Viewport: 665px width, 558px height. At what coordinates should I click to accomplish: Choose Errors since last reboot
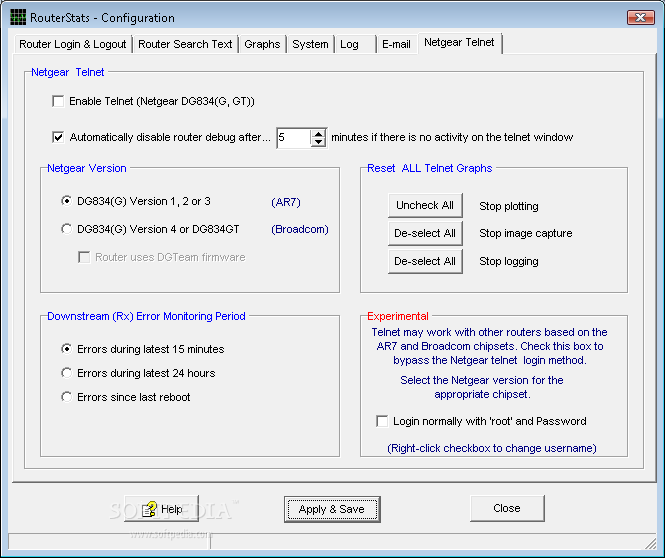point(66,397)
